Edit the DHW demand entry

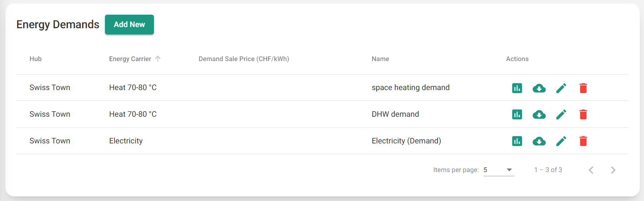coord(561,114)
